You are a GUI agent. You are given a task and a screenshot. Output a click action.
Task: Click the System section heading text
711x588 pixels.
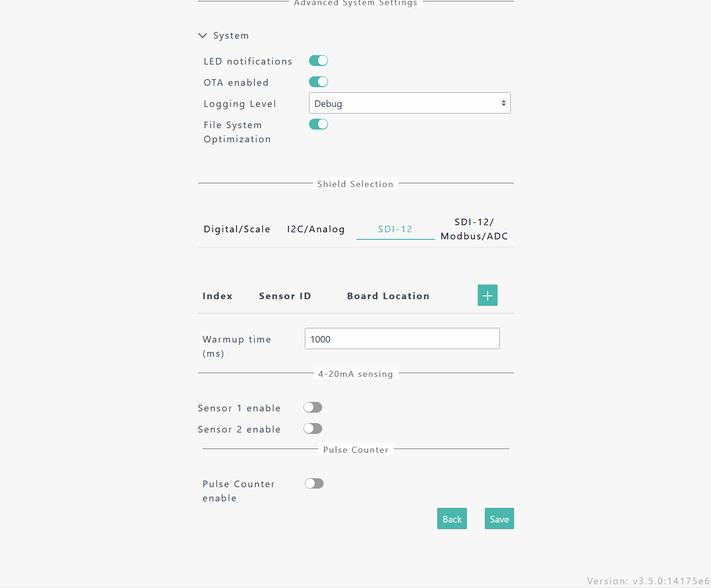coord(231,36)
